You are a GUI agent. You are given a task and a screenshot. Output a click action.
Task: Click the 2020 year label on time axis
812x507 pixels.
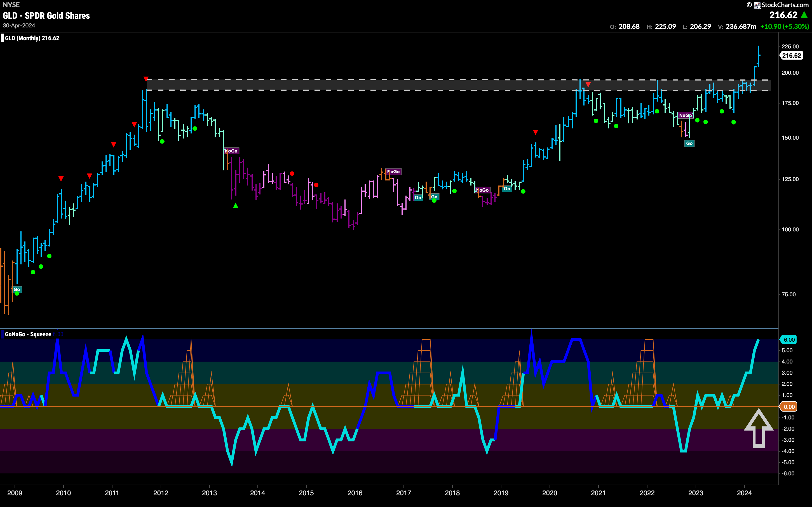(550, 493)
